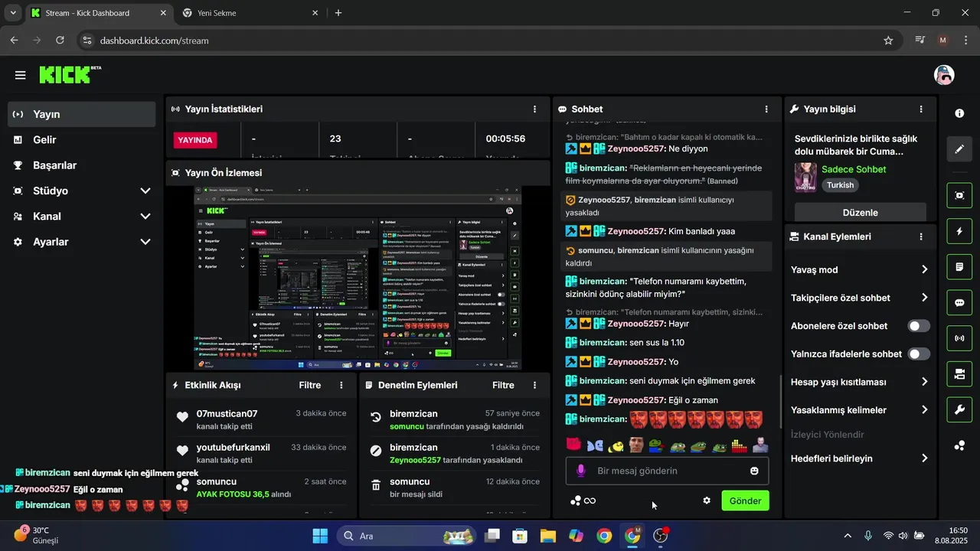Click the Turkish language tag
Viewport: 980px width, 551px height.
tap(840, 185)
